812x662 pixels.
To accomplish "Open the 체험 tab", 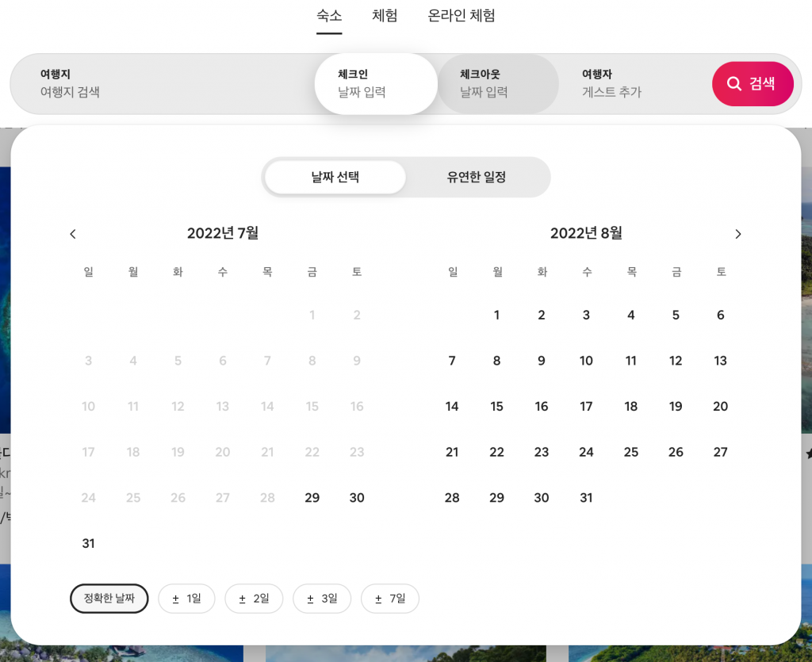I will [385, 16].
